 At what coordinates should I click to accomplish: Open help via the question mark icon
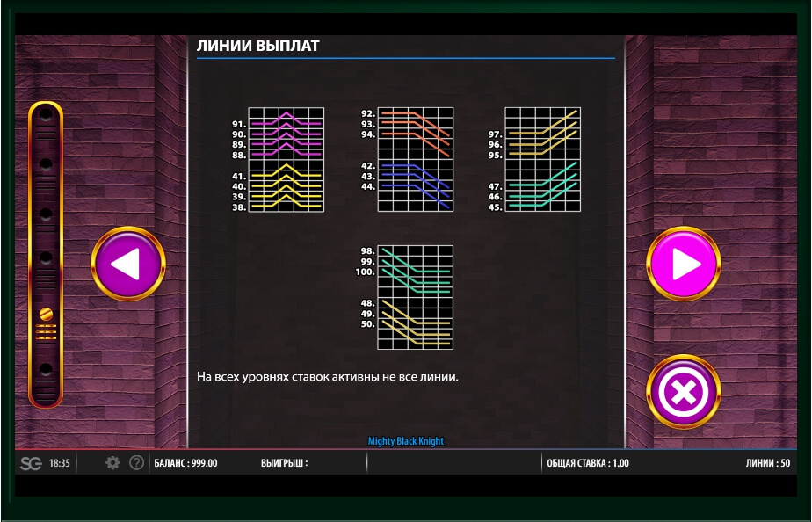coord(136,462)
